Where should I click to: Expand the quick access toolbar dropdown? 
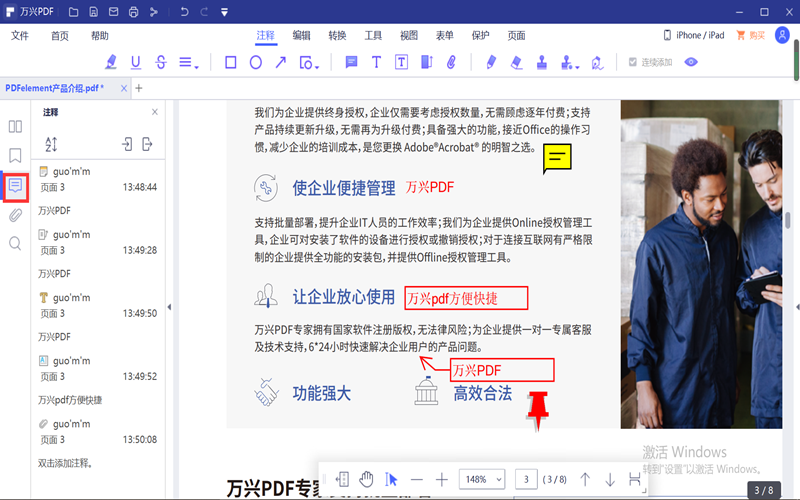[x=224, y=12]
